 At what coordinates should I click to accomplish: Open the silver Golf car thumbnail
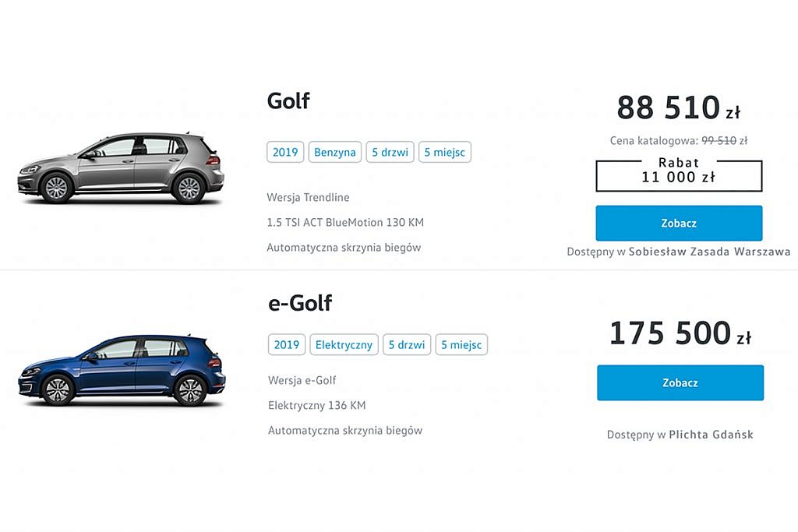pos(121,167)
